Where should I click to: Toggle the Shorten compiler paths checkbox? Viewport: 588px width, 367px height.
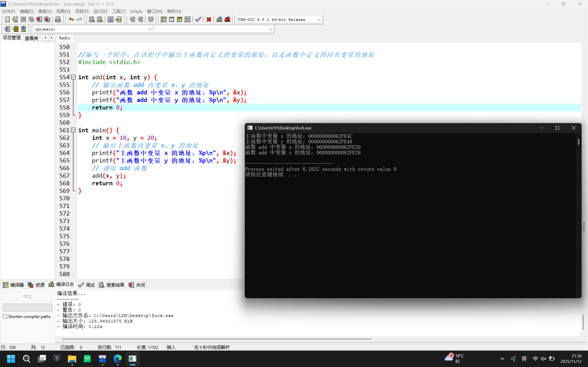[5, 317]
